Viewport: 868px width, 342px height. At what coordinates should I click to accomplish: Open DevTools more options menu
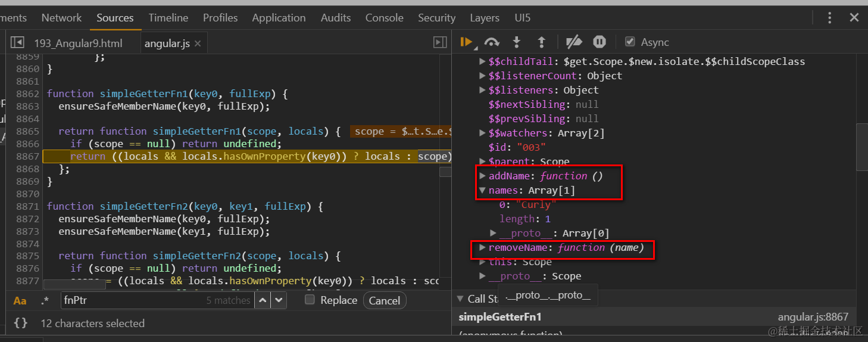(830, 18)
